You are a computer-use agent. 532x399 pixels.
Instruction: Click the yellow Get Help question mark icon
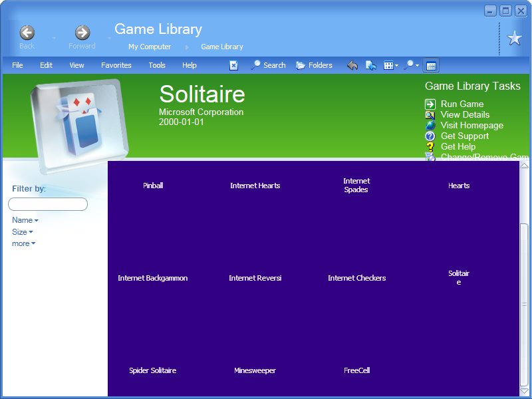pos(432,146)
